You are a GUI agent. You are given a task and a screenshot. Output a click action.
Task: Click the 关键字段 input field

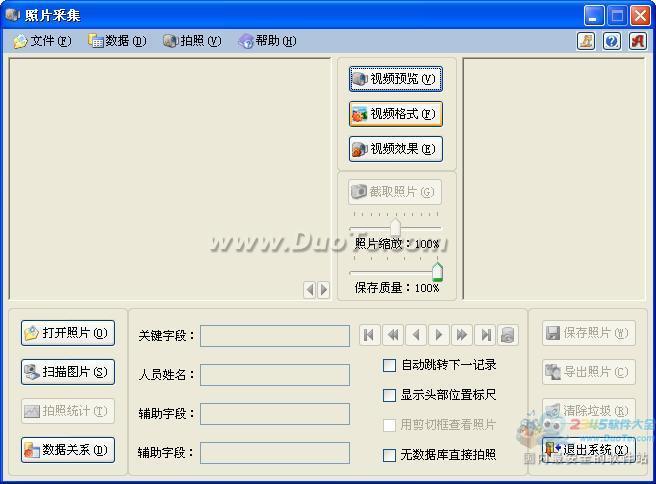pyautogui.click(x=275, y=336)
